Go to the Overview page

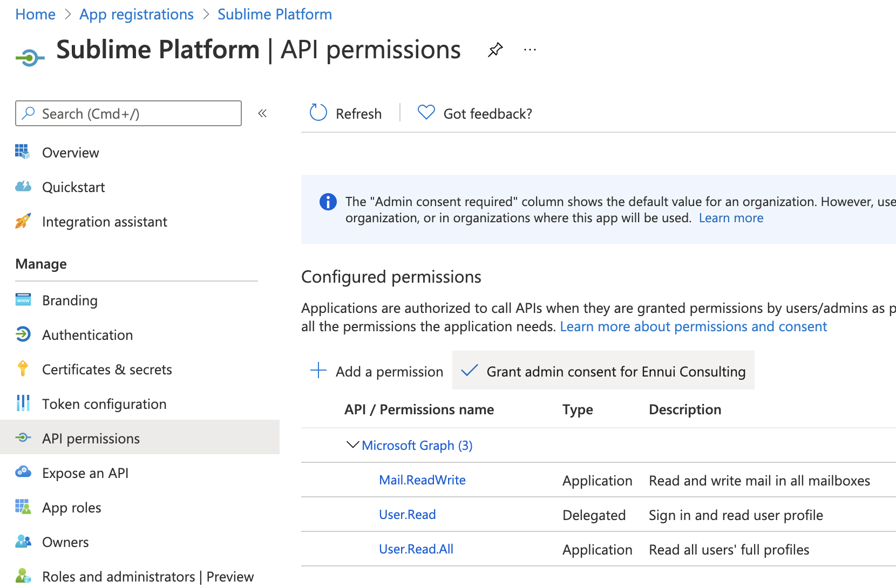(70, 153)
